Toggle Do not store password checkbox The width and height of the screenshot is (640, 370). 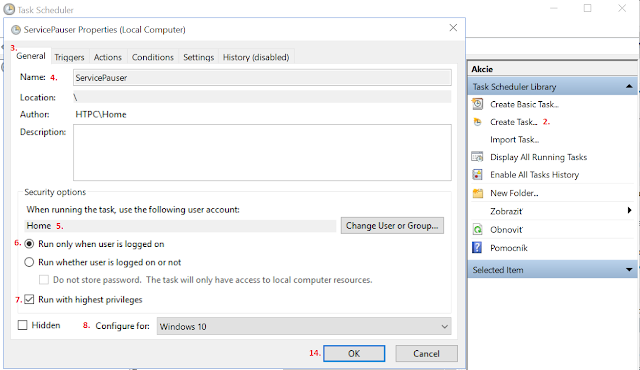[44, 280]
